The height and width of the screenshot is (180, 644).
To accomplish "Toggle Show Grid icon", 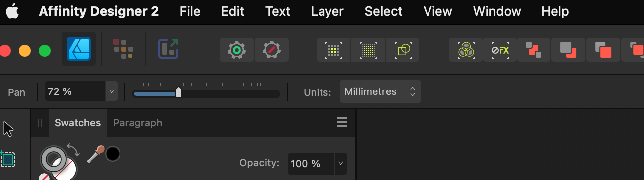I will 334,50.
